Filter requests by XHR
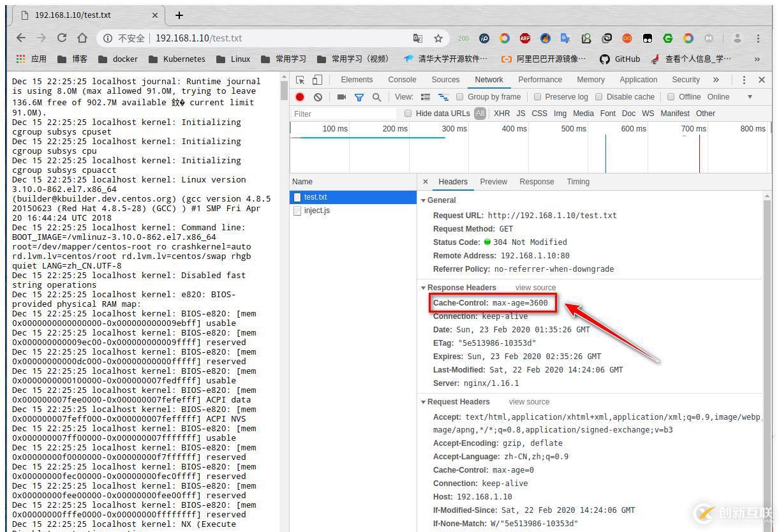779x532 pixels. [501, 114]
